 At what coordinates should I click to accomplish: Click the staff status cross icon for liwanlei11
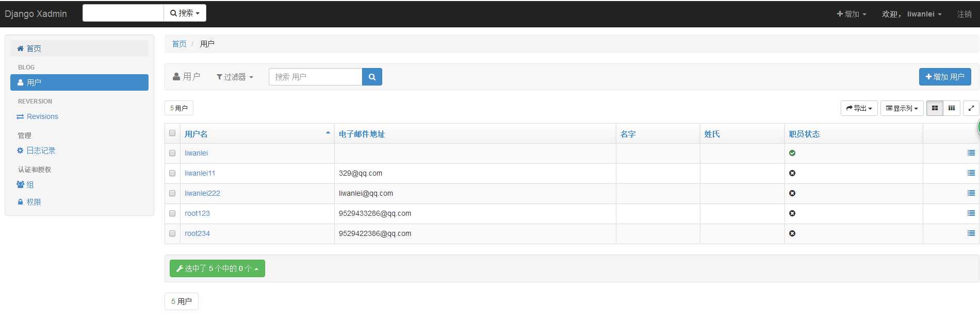[x=792, y=173]
